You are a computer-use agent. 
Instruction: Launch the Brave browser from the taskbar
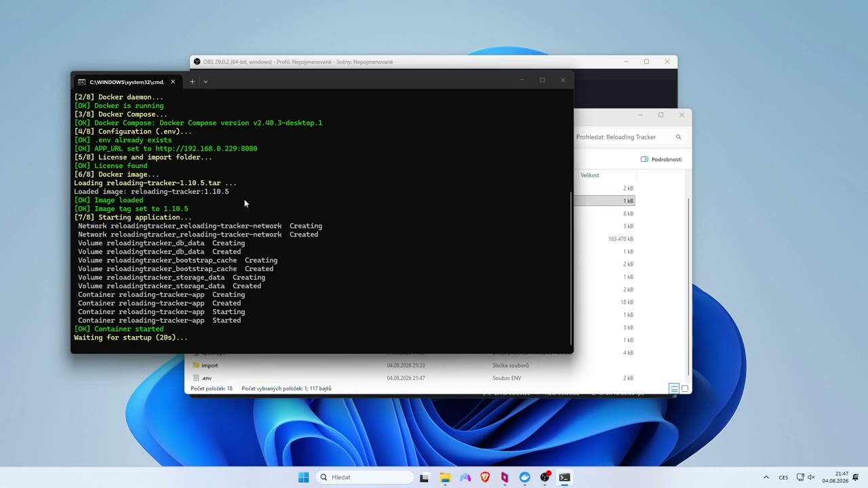click(485, 477)
